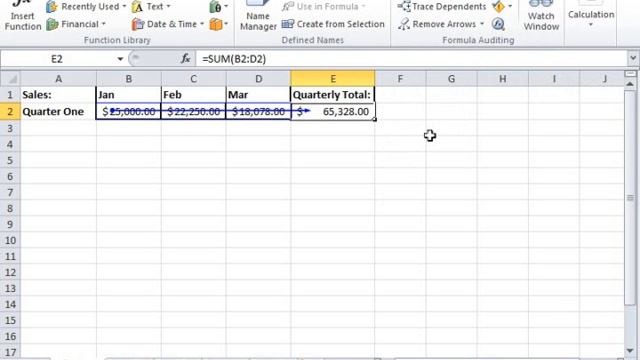Click the vertical scrollbar thumb
640x360 pixels.
630,198
